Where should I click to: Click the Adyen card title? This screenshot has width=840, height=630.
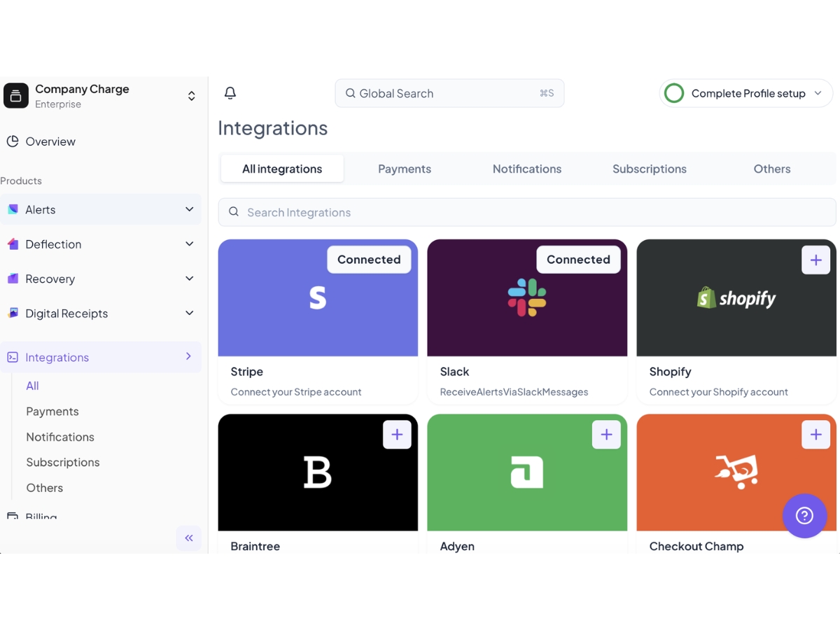[x=457, y=546]
